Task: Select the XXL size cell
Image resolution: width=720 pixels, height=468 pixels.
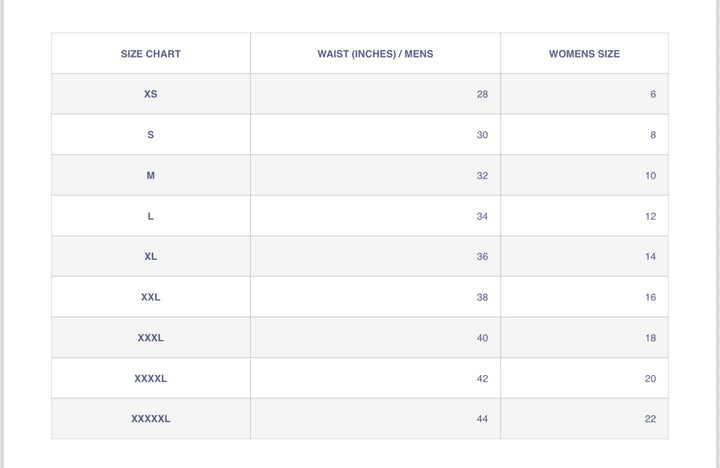Action: click(150, 297)
